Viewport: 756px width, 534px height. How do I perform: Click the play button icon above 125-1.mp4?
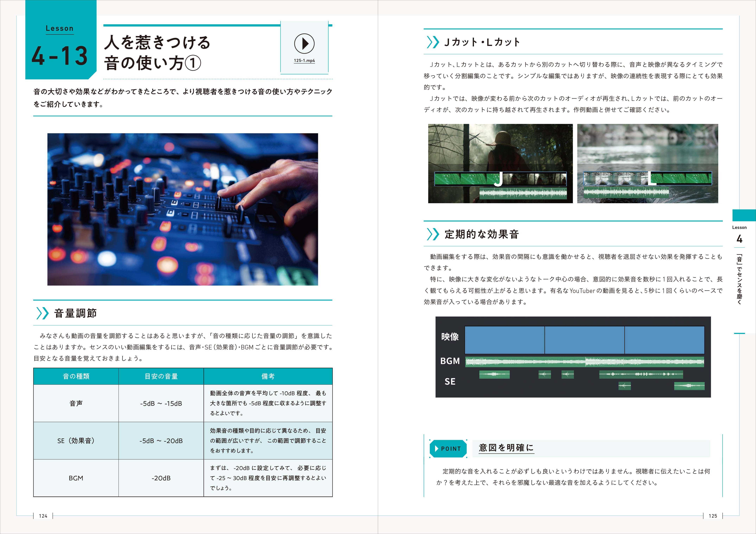point(304,43)
